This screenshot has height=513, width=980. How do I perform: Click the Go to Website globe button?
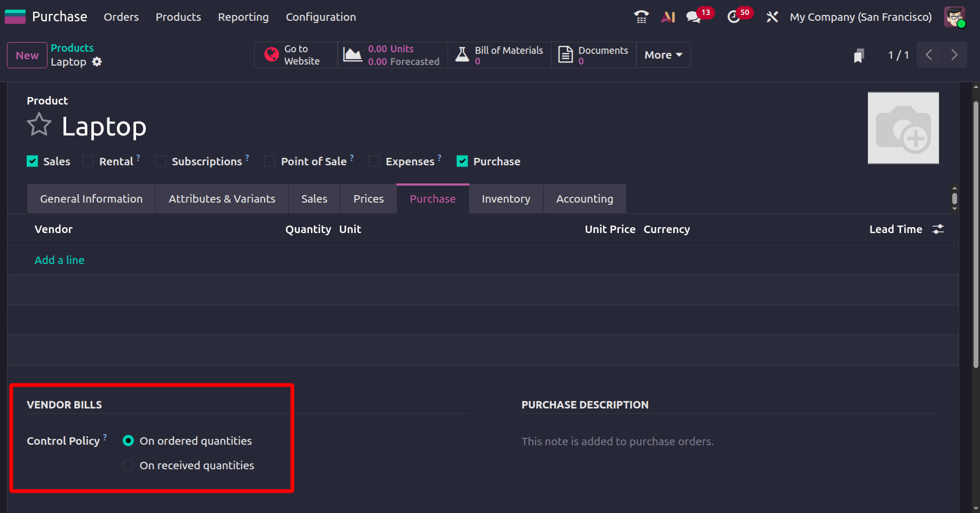[295, 54]
